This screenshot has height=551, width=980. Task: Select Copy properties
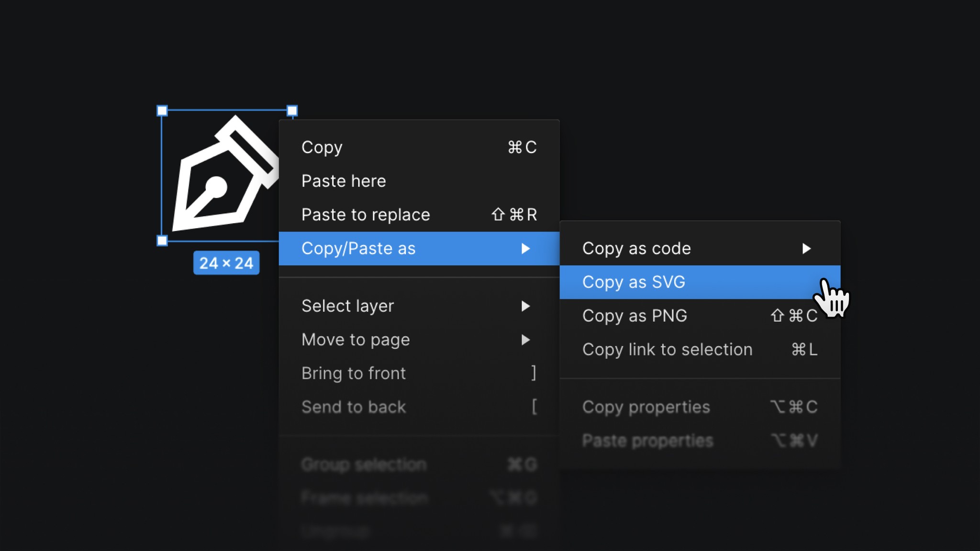pyautogui.click(x=646, y=407)
